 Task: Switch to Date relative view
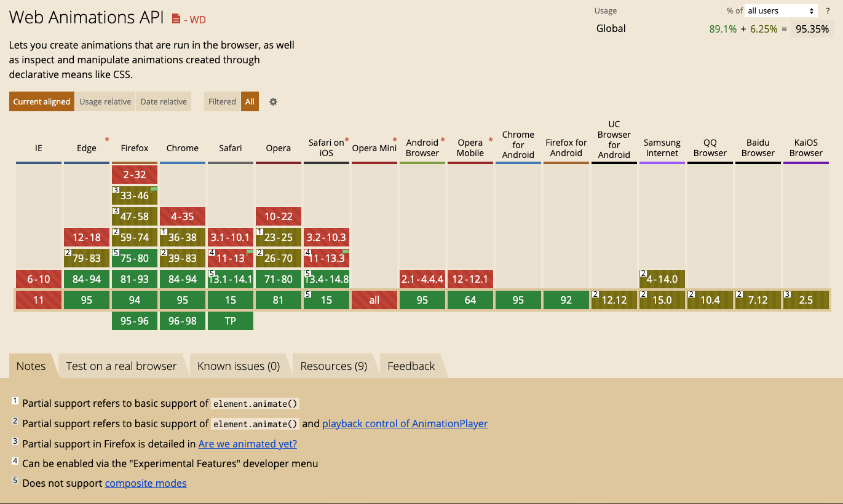coord(164,101)
